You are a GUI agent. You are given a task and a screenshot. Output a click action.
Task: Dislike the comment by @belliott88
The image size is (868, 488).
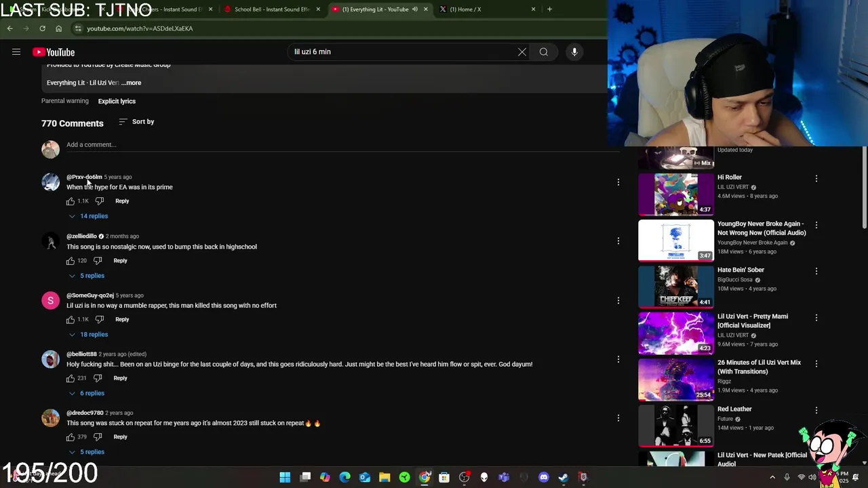point(98,378)
